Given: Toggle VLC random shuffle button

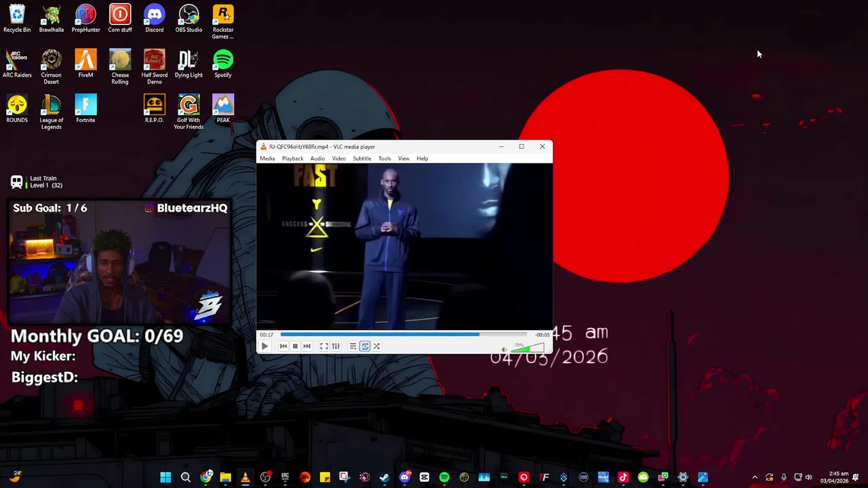Looking at the screenshot, I should point(376,346).
